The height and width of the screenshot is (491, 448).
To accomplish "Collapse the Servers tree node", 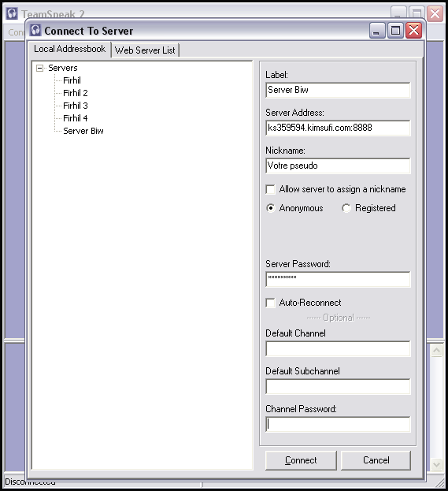I will 39,68.
